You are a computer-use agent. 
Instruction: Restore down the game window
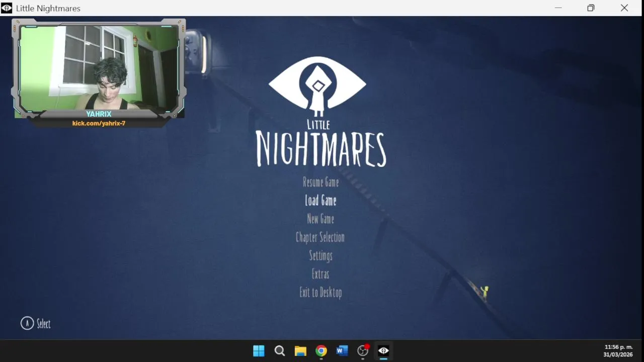[x=591, y=8]
